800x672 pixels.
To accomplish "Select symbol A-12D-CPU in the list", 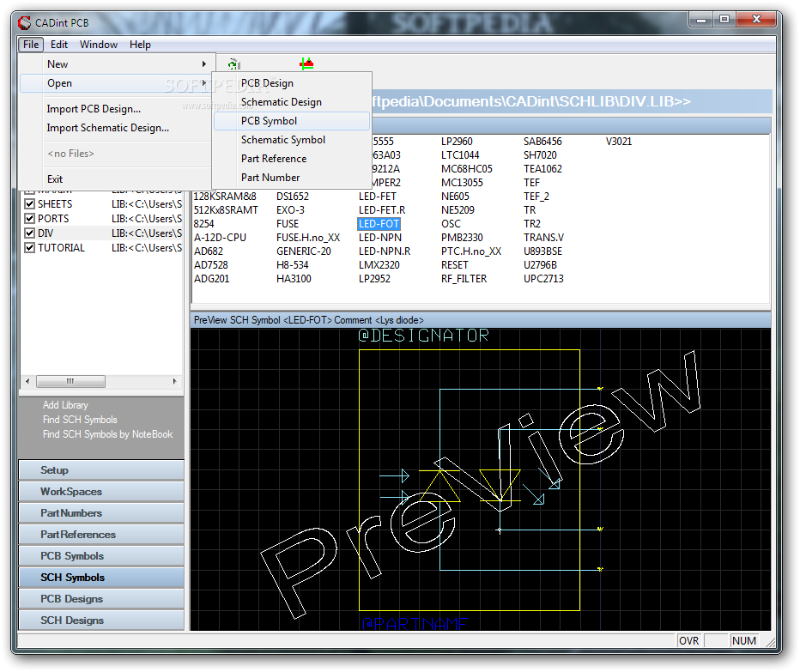I will 220,238.
